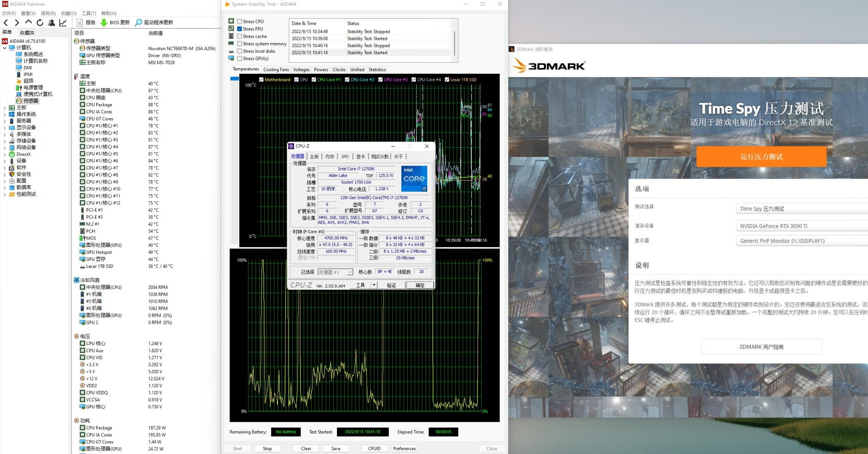This screenshot has height=454, width=868.
Task: Click the CPUID button
Action: pyautogui.click(x=374, y=448)
